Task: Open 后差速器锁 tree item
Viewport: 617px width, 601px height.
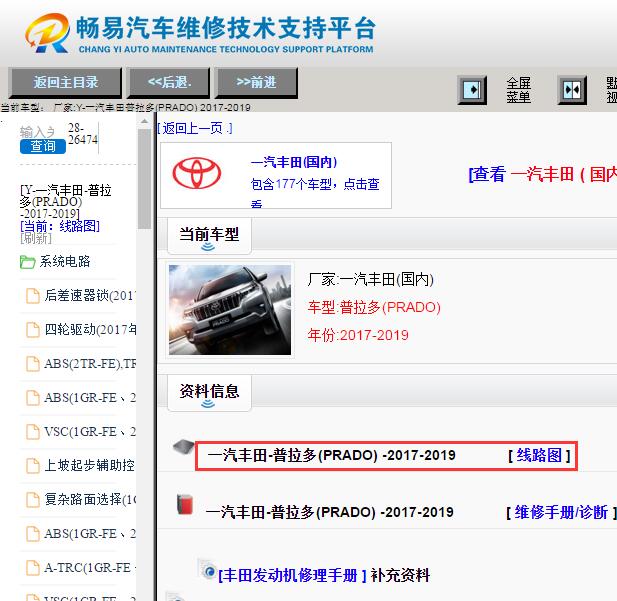Action: point(89,295)
